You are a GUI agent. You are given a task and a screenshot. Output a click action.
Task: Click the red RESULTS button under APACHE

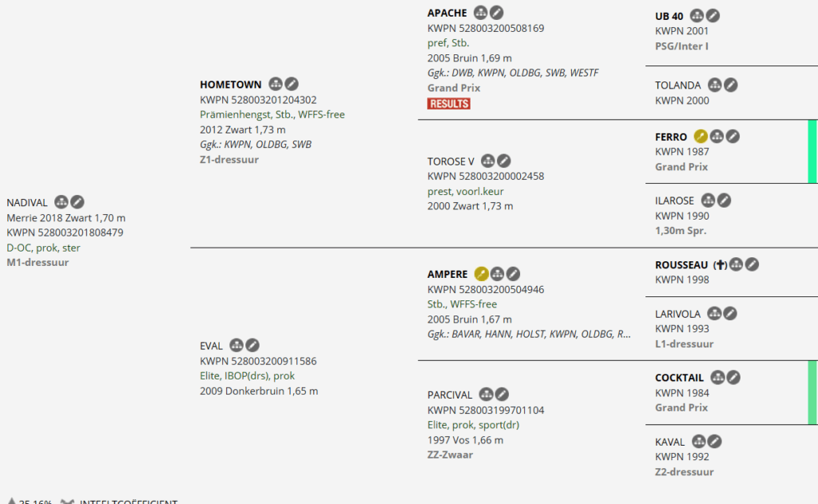[x=449, y=104]
